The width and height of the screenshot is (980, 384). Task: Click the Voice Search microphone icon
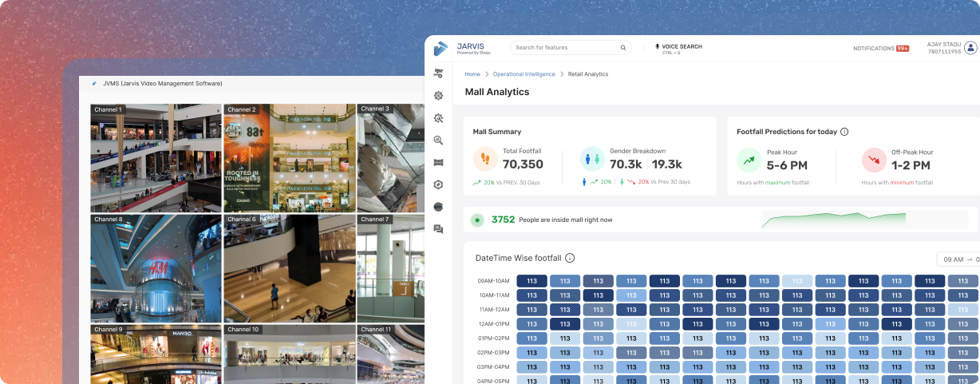click(658, 47)
